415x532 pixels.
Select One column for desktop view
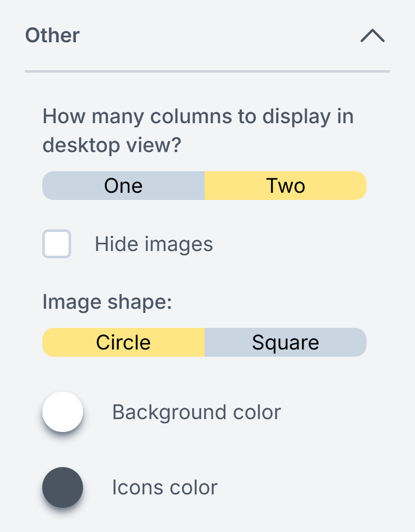click(123, 186)
